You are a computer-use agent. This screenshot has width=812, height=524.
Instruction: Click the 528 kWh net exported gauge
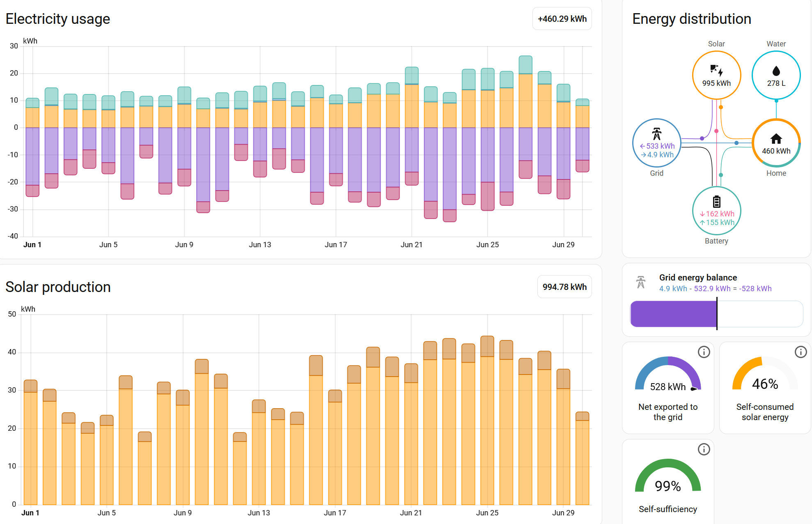pyautogui.click(x=668, y=374)
